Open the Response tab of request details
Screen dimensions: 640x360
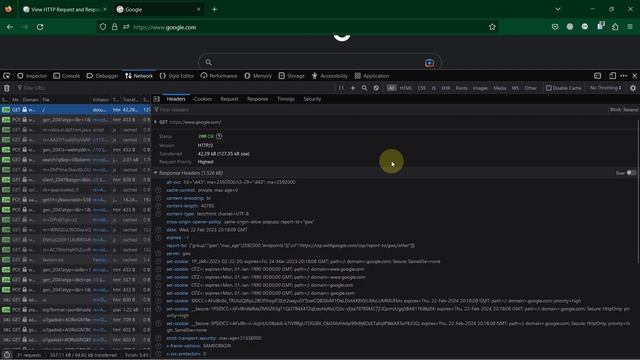(x=258, y=99)
